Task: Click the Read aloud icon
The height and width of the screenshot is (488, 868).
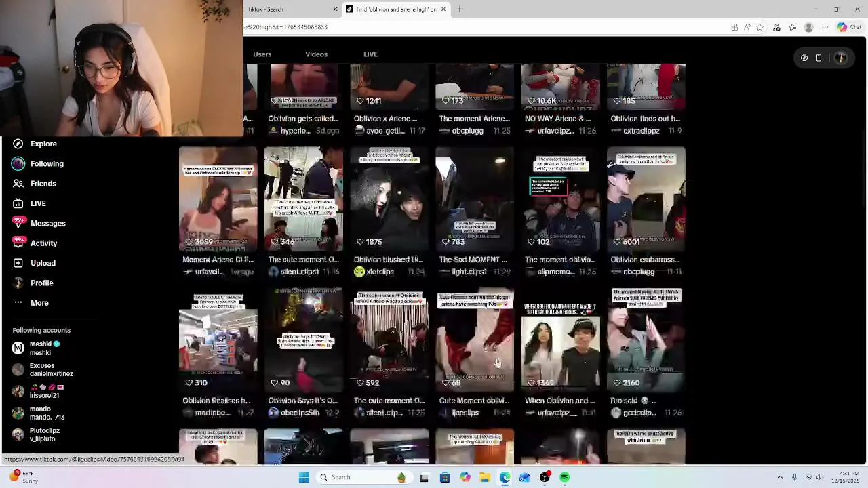Action: pos(747,27)
